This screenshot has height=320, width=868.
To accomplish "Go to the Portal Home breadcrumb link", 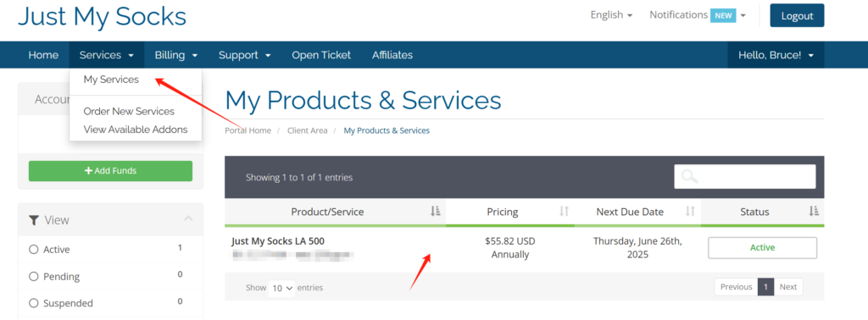I will coord(248,130).
